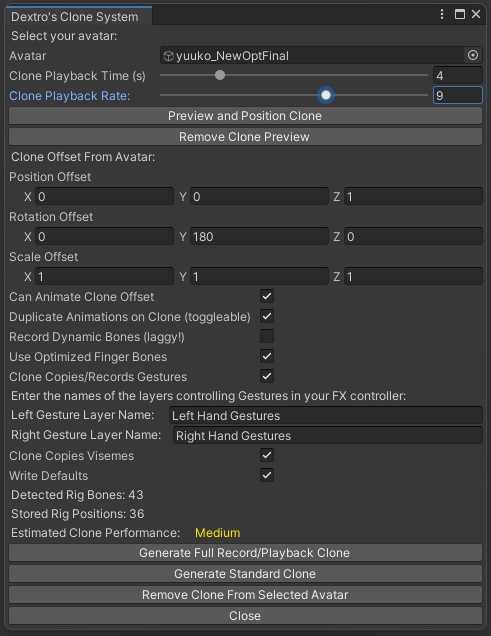Toggle Clone Copies Visemes checkbox
491x636 pixels.
coord(267,455)
